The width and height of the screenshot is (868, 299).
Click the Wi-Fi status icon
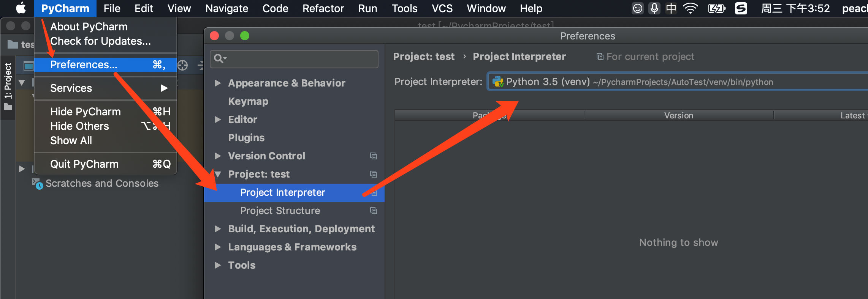coord(690,8)
